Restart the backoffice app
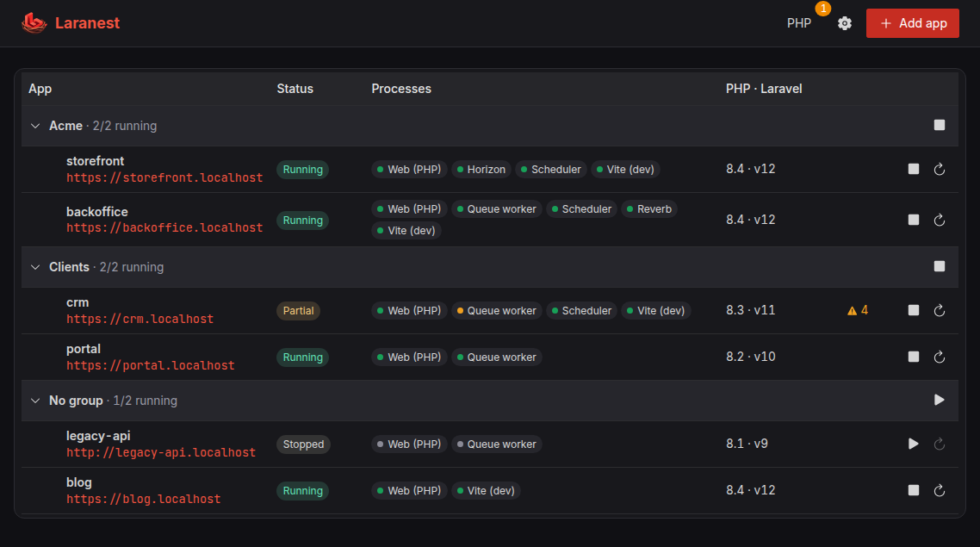 pyautogui.click(x=939, y=220)
